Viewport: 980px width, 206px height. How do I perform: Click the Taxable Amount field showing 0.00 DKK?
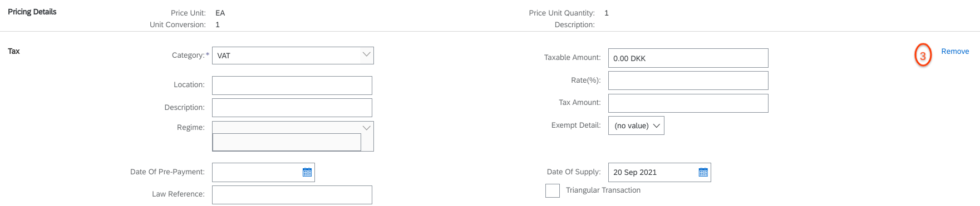tap(688, 58)
